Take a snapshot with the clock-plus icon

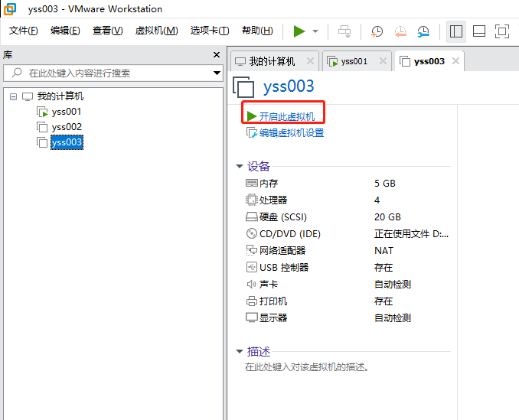[x=377, y=31]
